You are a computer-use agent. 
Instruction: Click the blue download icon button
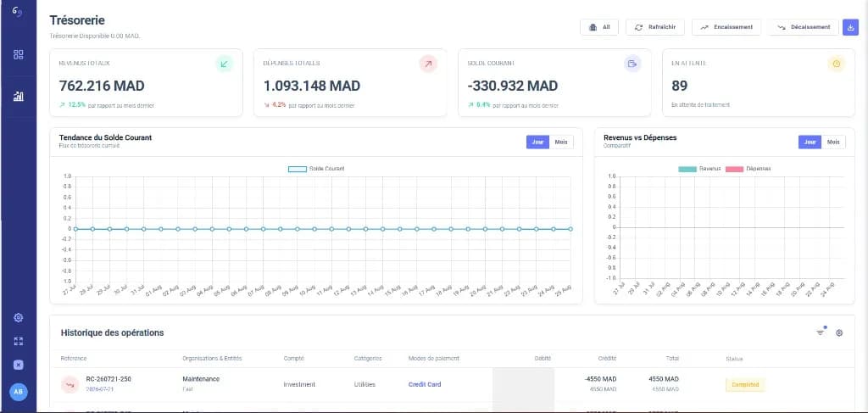click(850, 27)
